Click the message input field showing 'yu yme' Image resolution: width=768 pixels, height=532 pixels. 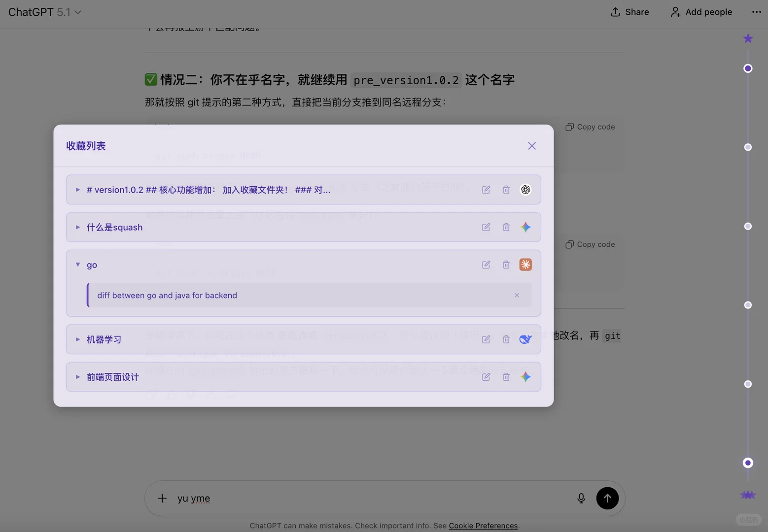[345, 498]
